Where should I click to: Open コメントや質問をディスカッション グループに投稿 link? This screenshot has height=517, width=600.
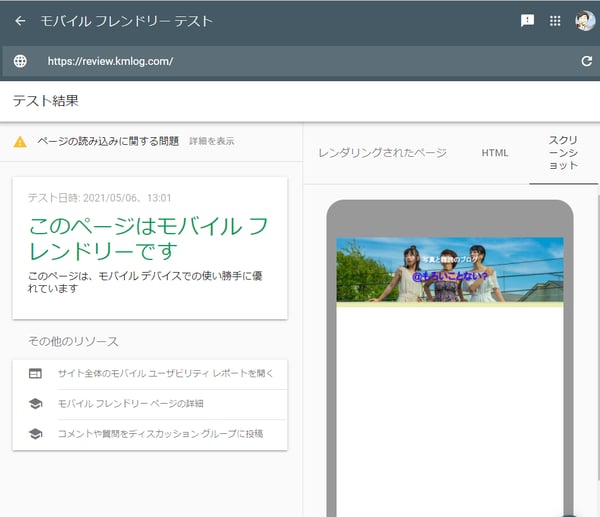click(x=160, y=434)
